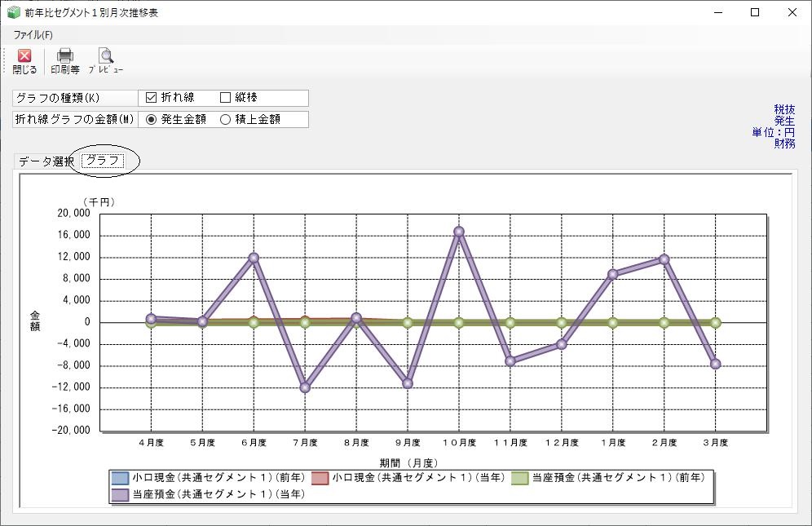Click the purple 当座預金 当年 legend swatch
This screenshot has width=812, height=526.
[120, 494]
